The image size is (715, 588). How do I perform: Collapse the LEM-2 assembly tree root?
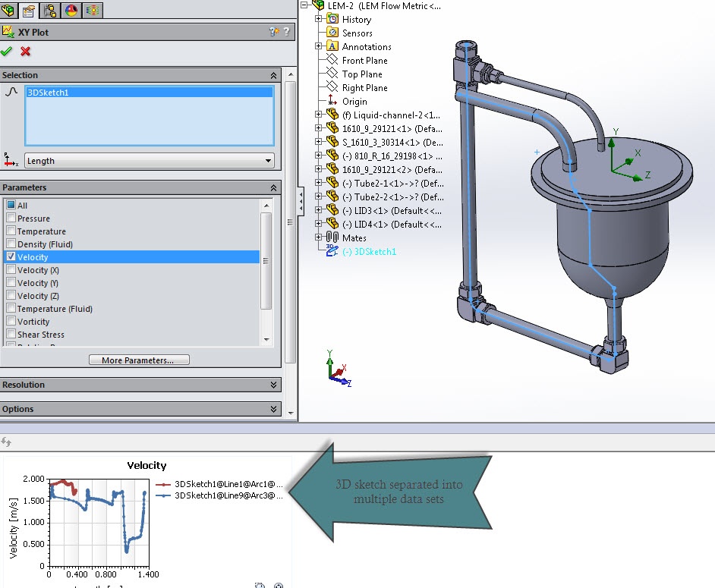pyautogui.click(x=304, y=5)
